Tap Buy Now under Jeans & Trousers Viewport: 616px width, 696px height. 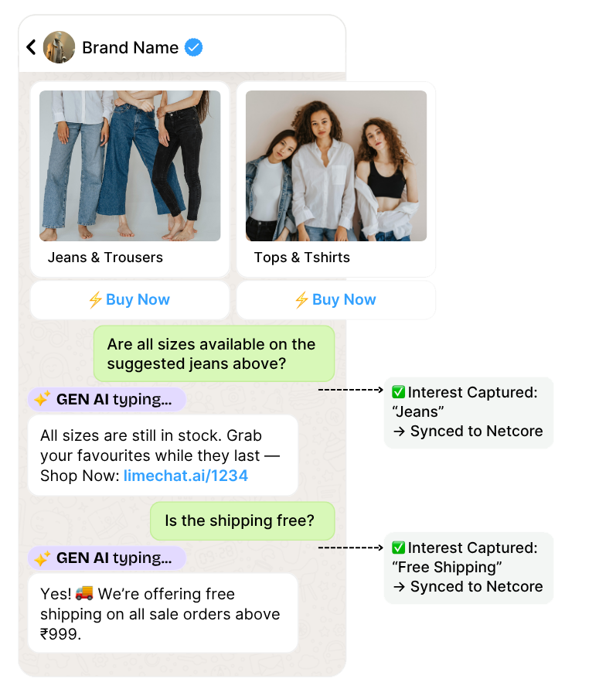tap(130, 300)
